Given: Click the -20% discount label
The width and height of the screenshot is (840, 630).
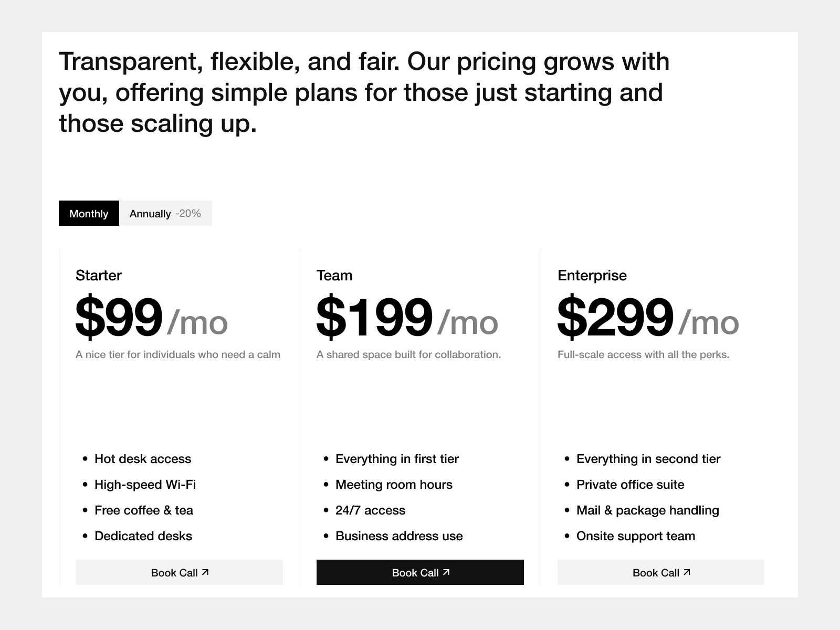Looking at the screenshot, I should pyautogui.click(x=188, y=213).
